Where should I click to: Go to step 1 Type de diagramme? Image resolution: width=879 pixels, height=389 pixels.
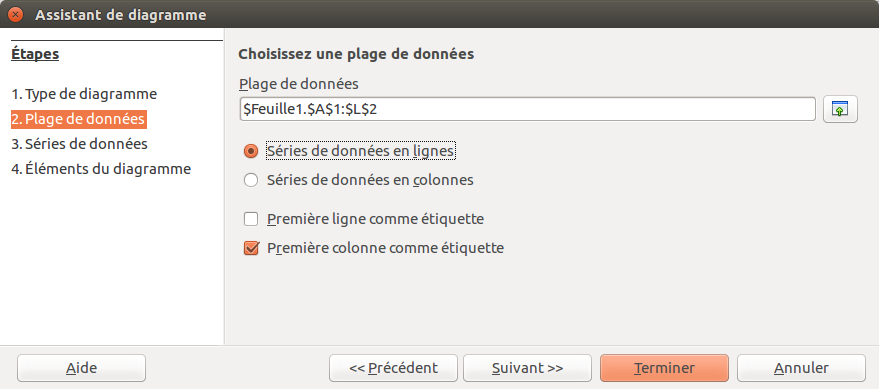[84, 94]
